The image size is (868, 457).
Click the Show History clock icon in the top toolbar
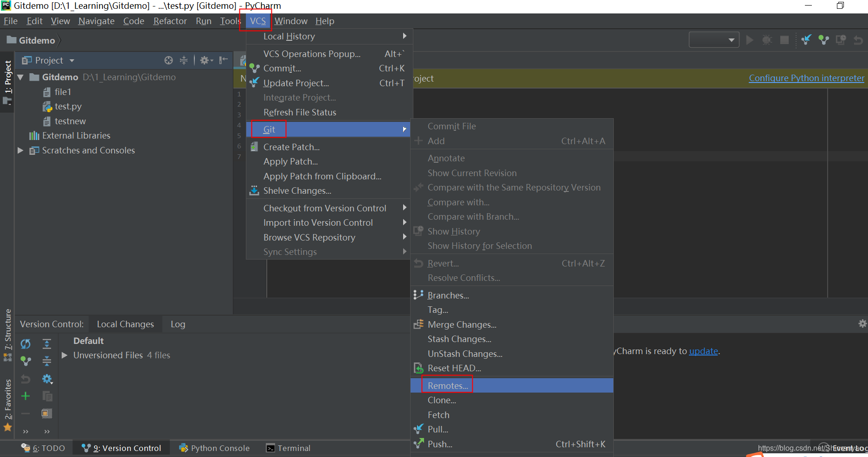[x=841, y=40]
